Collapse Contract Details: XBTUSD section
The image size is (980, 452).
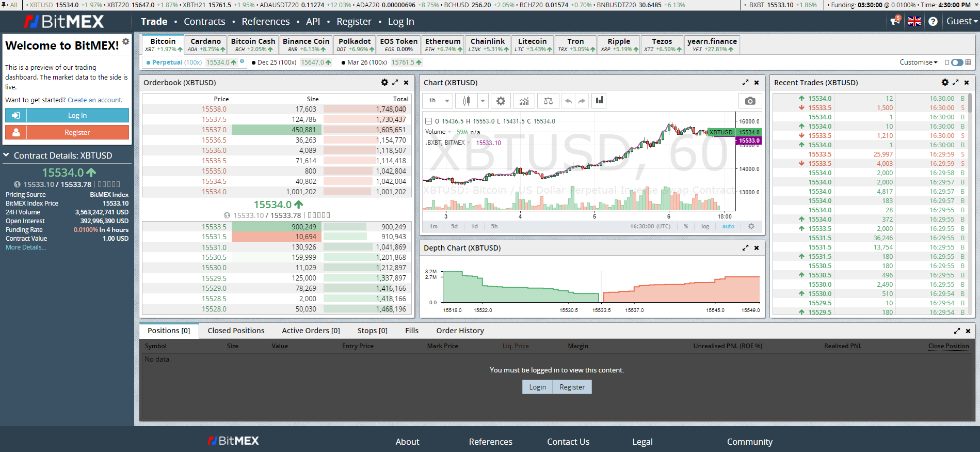coord(6,155)
